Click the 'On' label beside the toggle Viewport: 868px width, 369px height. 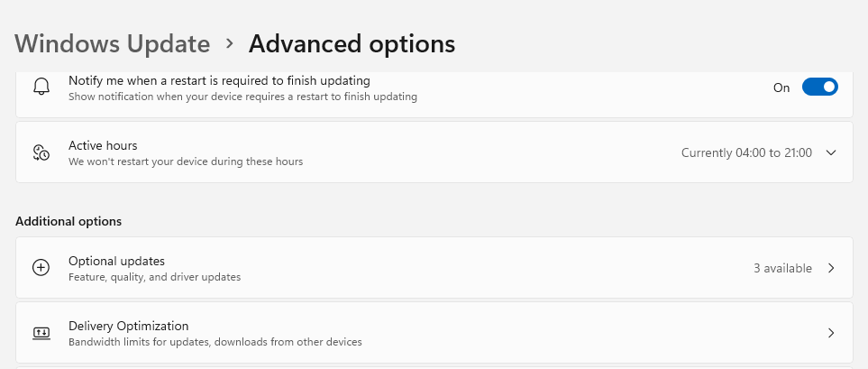[x=781, y=88]
